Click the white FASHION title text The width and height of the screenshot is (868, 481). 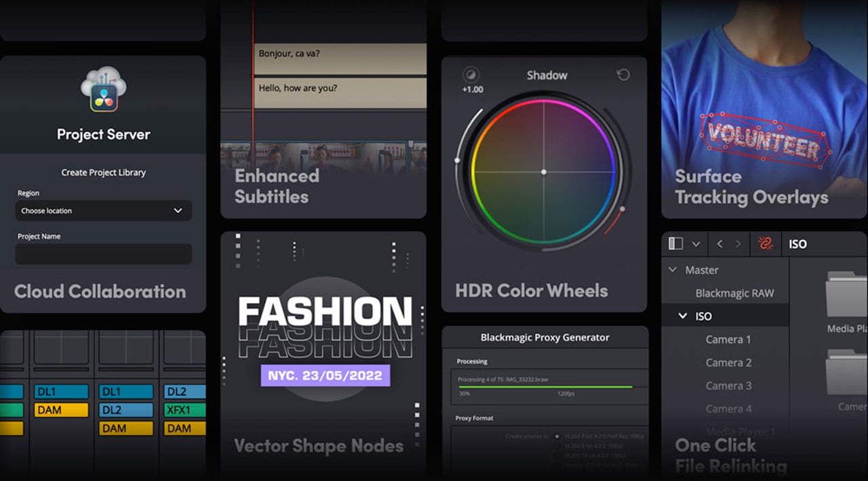325,312
